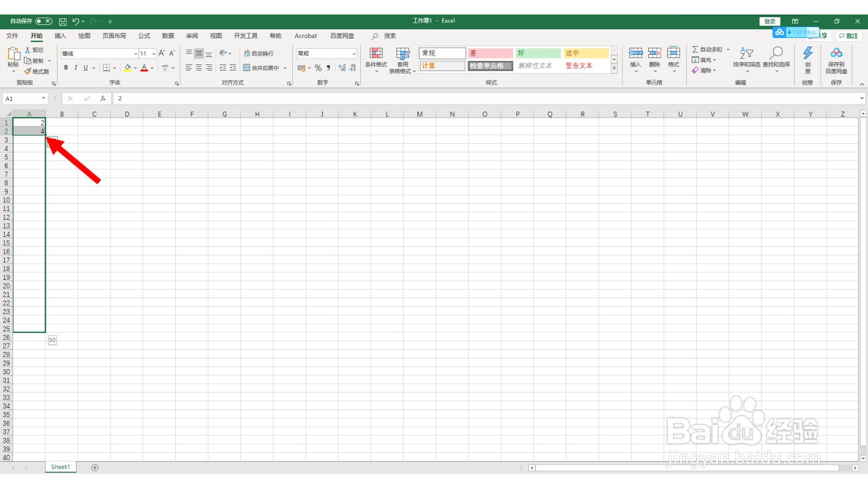Viewport: 868px width, 488px height.
Task: Expand the cell styles gallery
Action: tap(614, 69)
